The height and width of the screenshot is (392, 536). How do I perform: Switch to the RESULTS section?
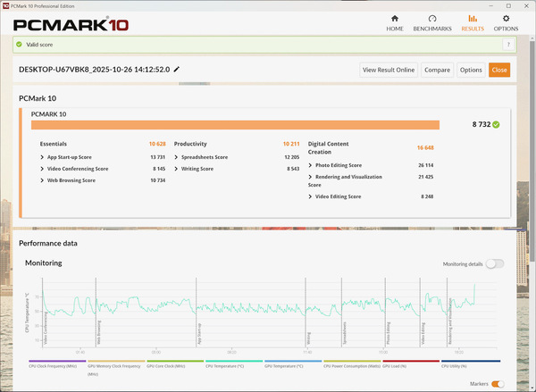tap(473, 23)
